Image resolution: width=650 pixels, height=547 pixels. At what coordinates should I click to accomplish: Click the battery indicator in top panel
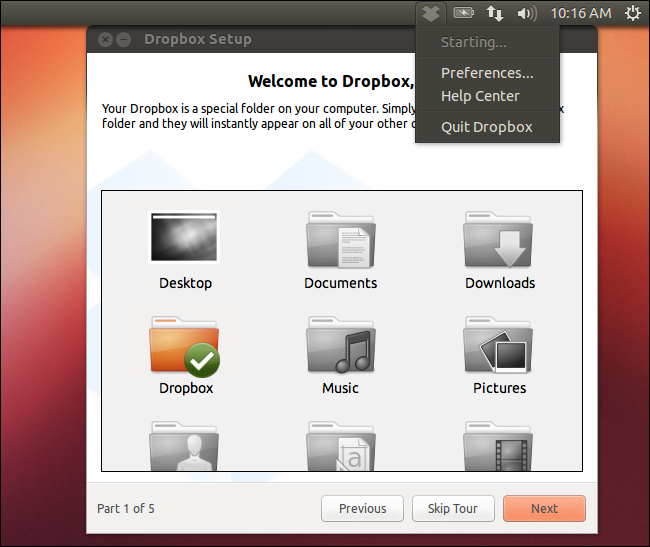pos(463,13)
